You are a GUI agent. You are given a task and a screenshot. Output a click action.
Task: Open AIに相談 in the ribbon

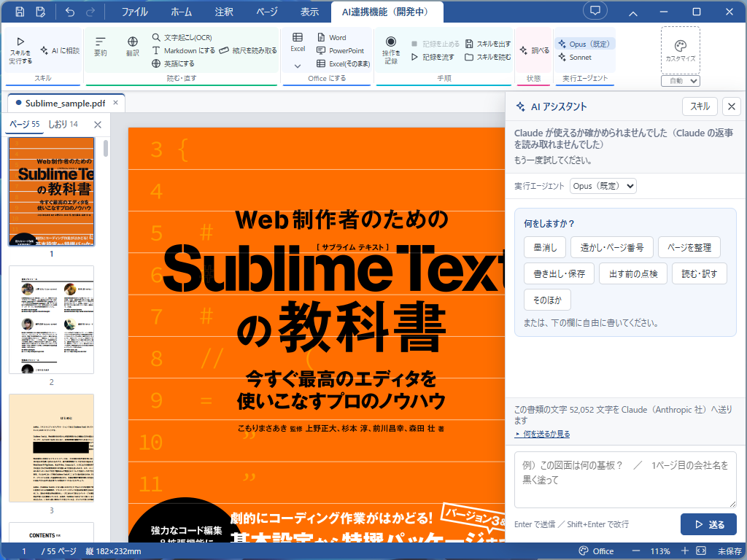(x=60, y=50)
